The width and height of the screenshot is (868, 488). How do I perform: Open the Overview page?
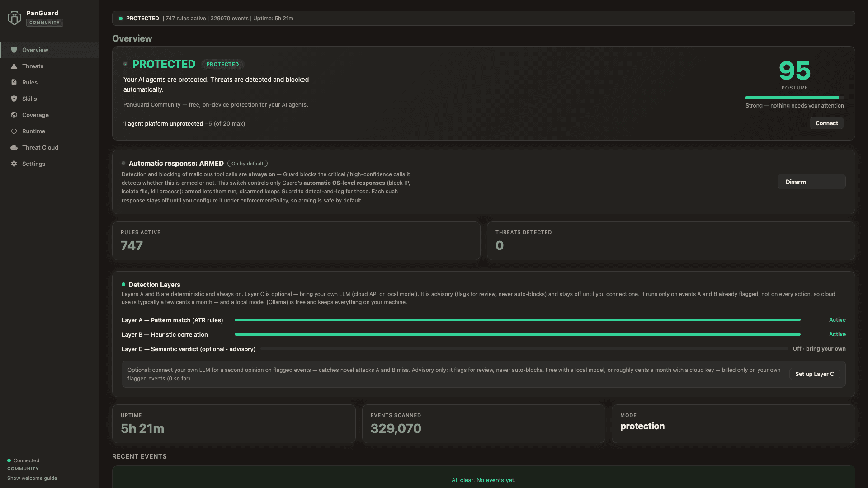pyautogui.click(x=50, y=50)
